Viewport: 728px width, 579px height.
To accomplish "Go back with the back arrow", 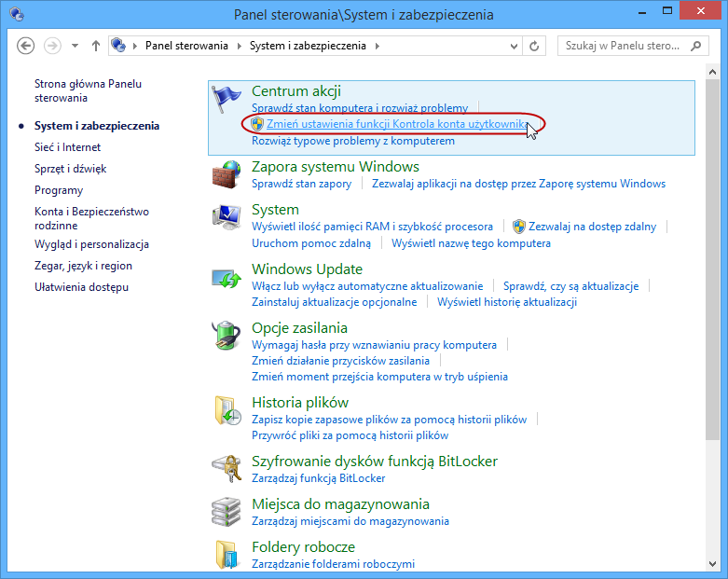I will [25, 46].
